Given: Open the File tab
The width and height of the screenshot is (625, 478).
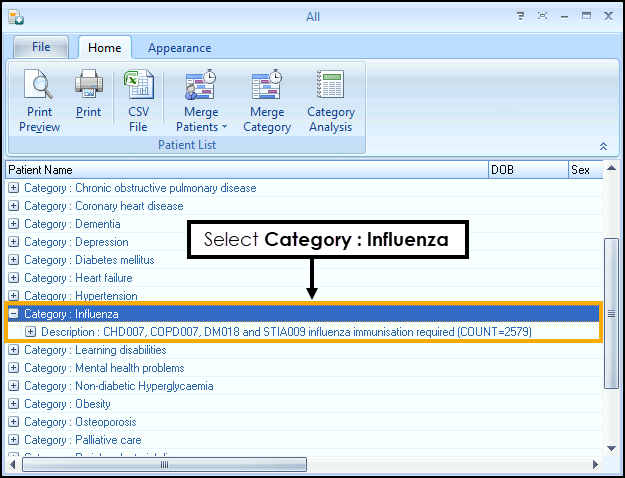Looking at the screenshot, I should pyautogui.click(x=41, y=47).
